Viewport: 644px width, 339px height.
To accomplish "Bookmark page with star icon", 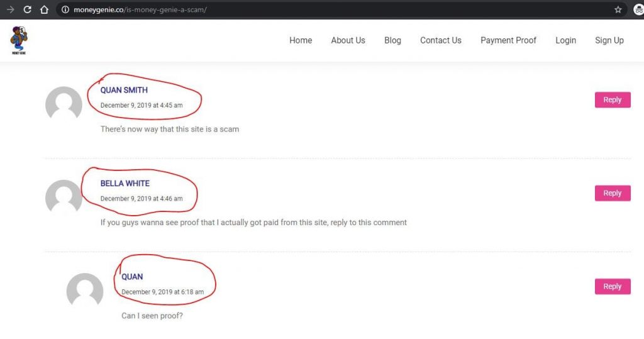I will (618, 9).
